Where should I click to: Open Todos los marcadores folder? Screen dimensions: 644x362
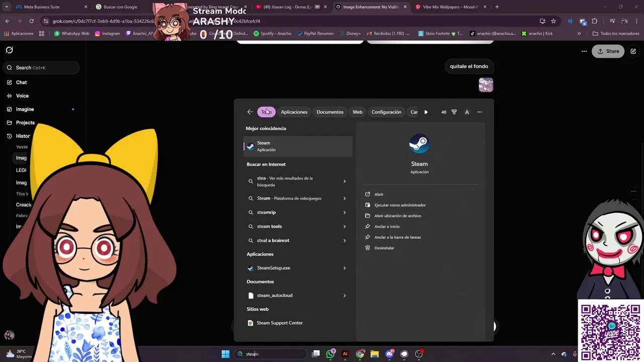point(615,34)
